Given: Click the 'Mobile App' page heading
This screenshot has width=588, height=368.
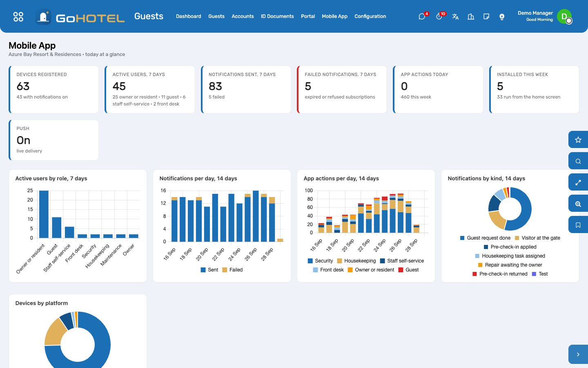Looking at the screenshot, I should pyautogui.click(x=32, y=45).
